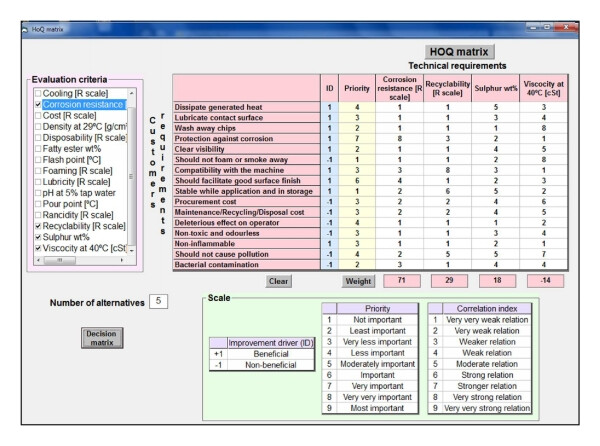Click the HoQ matrix window title icon
Image resolution: width=600 pixels, height=446 pixels.
pos(25,29)
